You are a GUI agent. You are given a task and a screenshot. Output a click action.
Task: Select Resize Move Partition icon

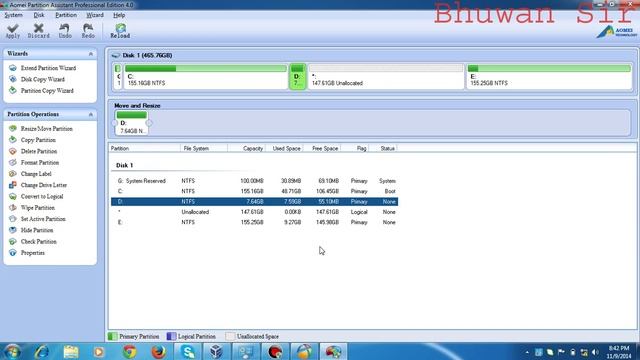point(13,129)
